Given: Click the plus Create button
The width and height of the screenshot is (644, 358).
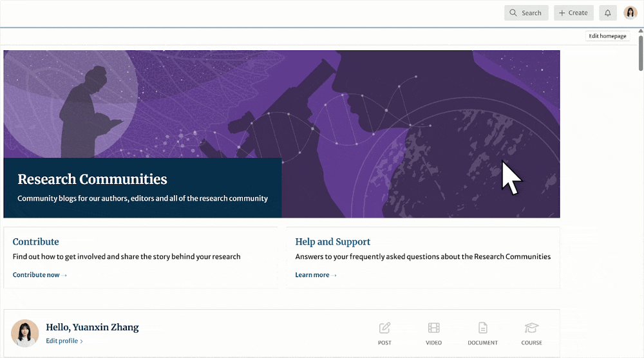Looking at the screenshot, I should pyautogui.click(x=573, y=13).
